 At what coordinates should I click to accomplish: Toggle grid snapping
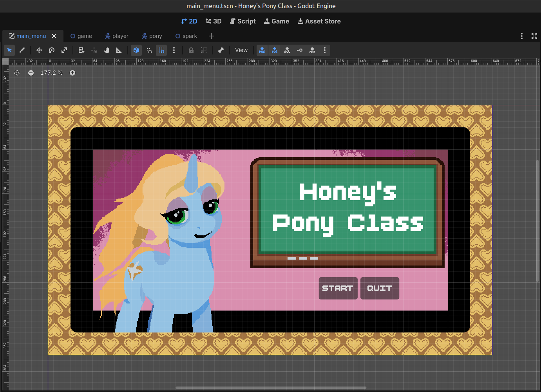[161, 50]
